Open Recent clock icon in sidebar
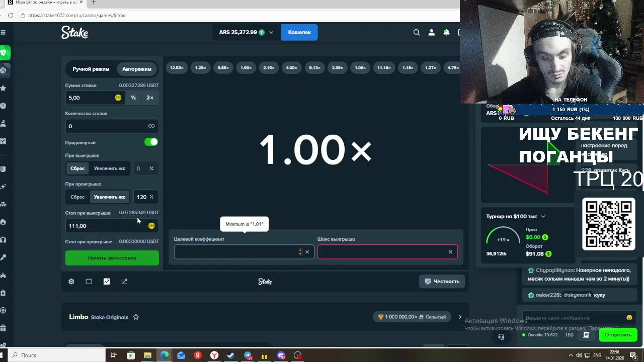 click(3, 106)
